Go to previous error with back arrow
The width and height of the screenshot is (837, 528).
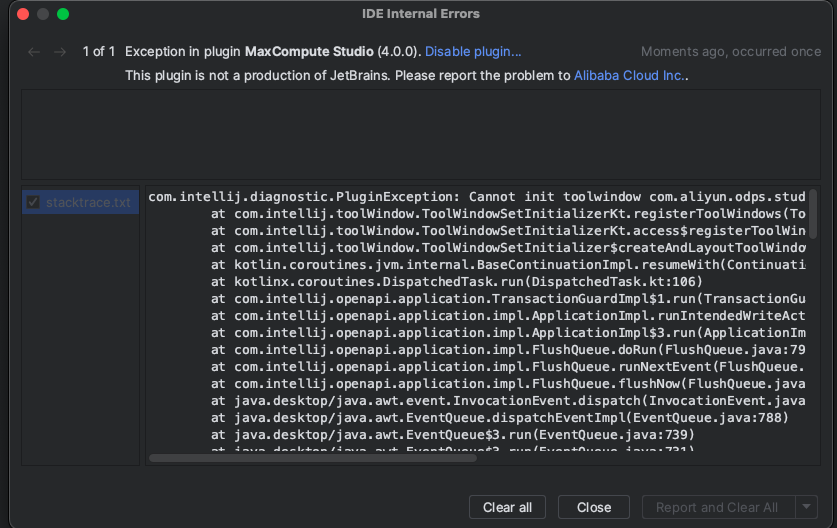coord(34,52)
